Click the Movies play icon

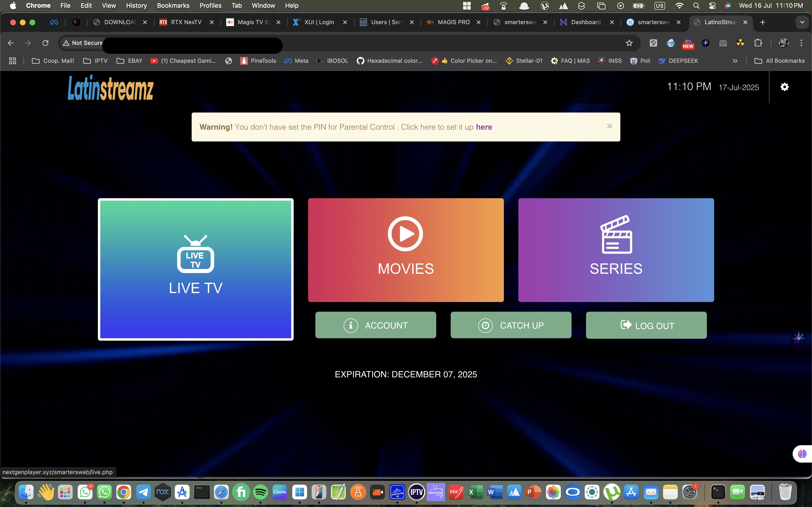pyautogui.click(x=405, y=233)
